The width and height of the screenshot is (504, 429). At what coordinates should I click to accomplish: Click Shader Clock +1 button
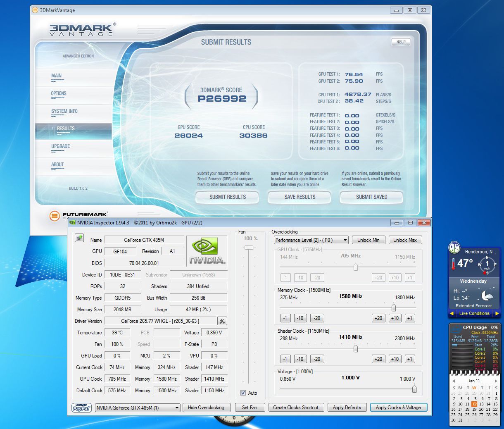(409, 359)
